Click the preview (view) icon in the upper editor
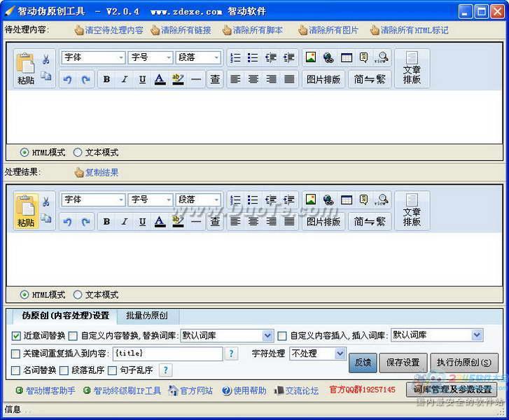The image size is (509, 420). click(x=382, y=58)
